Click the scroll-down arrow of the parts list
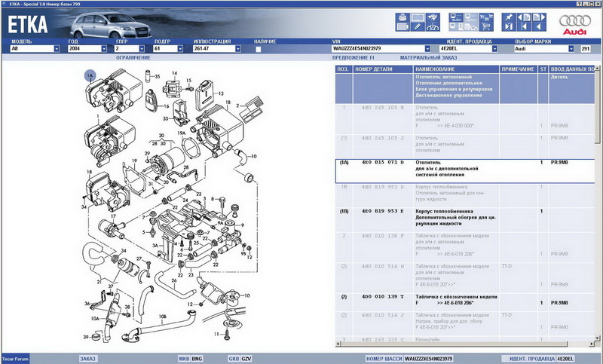The width and height of the screenshot is (603, 364). [597, 338]
